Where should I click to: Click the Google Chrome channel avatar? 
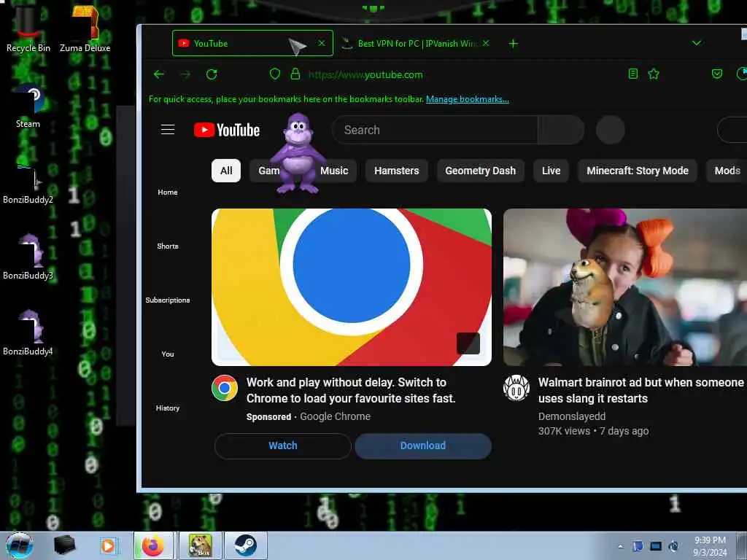point(225,388)
